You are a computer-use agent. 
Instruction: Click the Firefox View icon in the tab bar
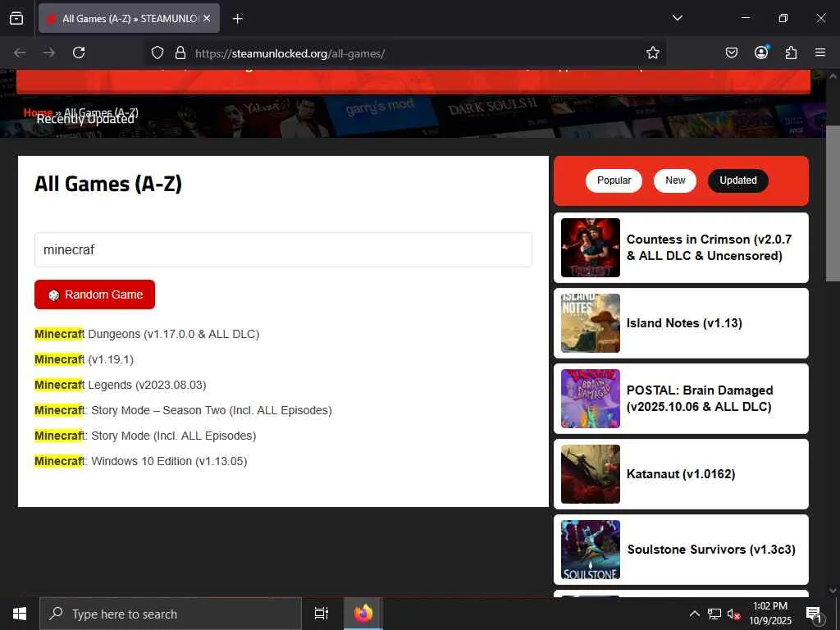click(x=16, y=18)
